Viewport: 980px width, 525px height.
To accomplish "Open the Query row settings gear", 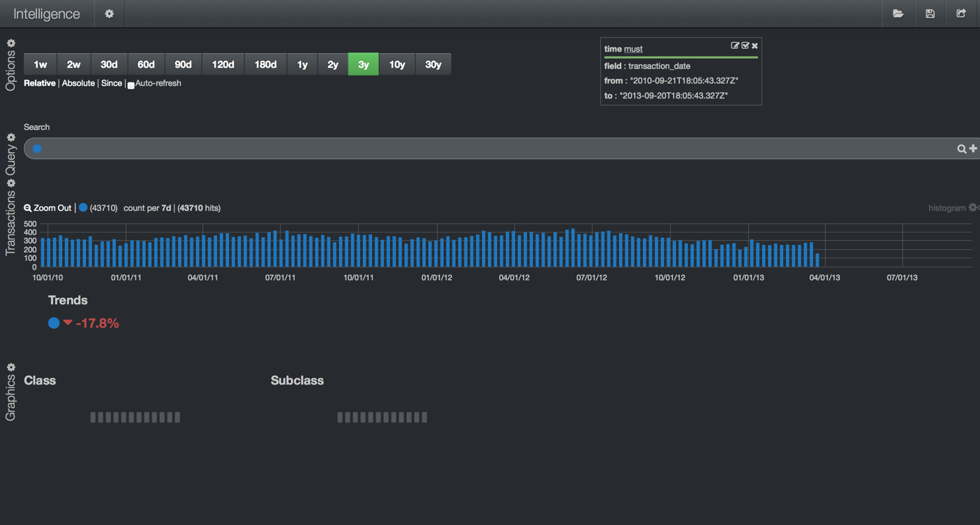I will pos(11,138).
